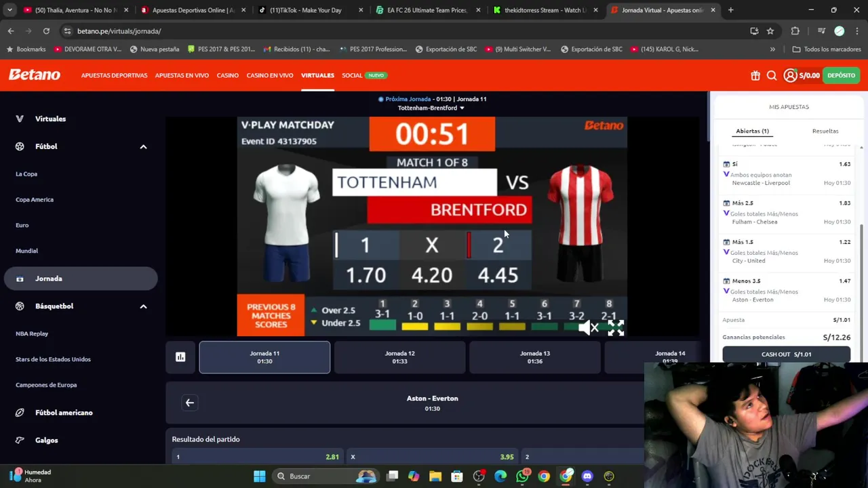The width and height of the screenshot is (868, 488).
Task: Switch to the Abiertas (1) bets tab
Action: (752, 131)
